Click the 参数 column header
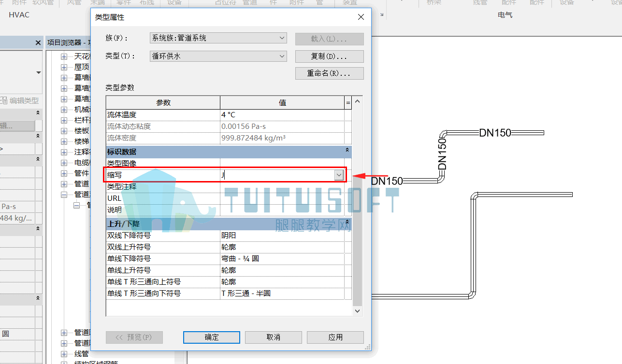This screenshot has width=622, height=364. point(163,103)
